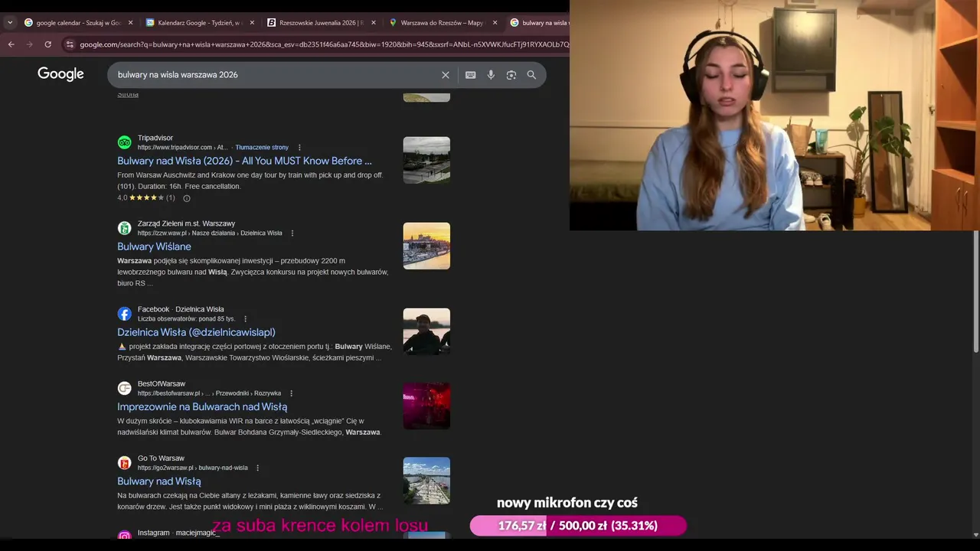The width and height of the screenshot is (980, 551).
Task: Open 'Dzielnica Wisła (@dzielnicawislapl)' result
Action: 196,332
